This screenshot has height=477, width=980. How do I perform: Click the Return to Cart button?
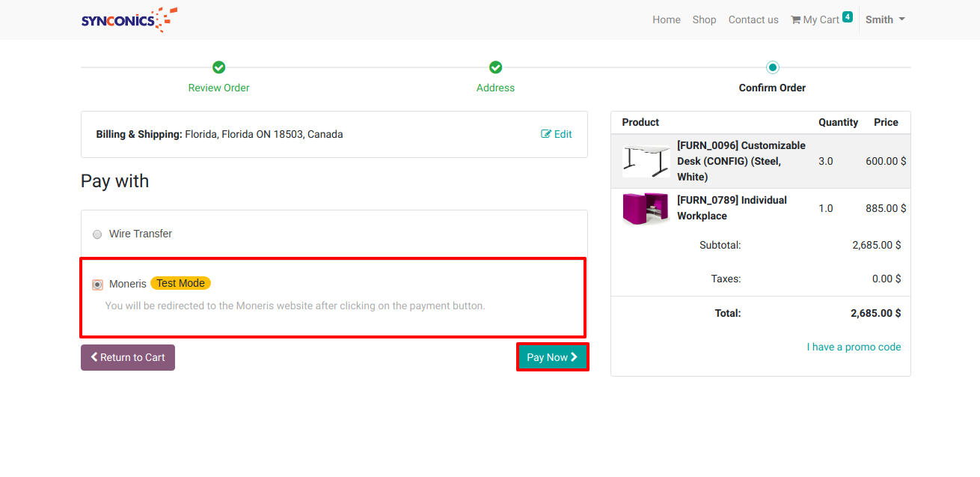coord(128,357)
